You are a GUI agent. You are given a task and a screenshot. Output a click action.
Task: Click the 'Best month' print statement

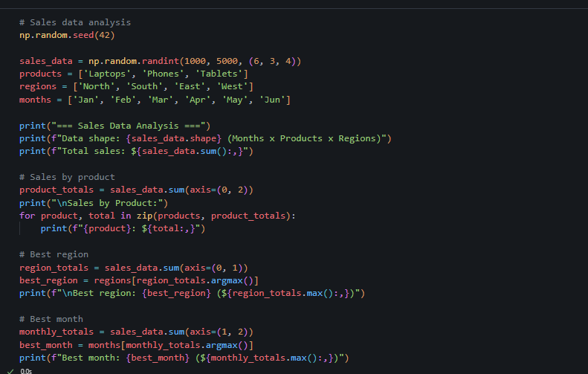tap(184, 358)
